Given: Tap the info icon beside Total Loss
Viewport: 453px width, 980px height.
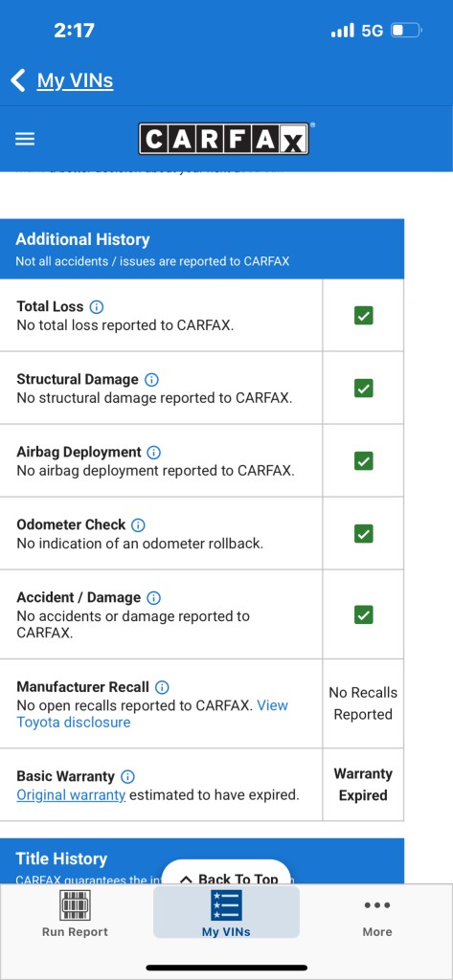Looking at the screenshot, I should point(97,307).
